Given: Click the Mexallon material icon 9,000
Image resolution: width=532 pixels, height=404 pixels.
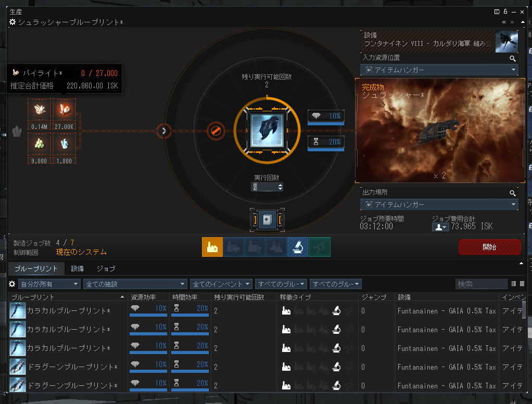Looking at the screenshot, I should [40, 144].
